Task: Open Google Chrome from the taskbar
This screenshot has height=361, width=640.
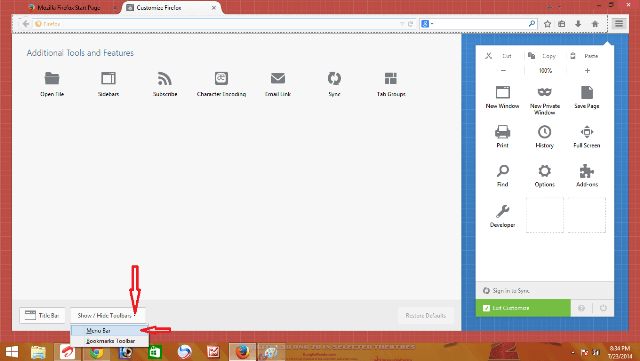Action: [x=96, y=352]
